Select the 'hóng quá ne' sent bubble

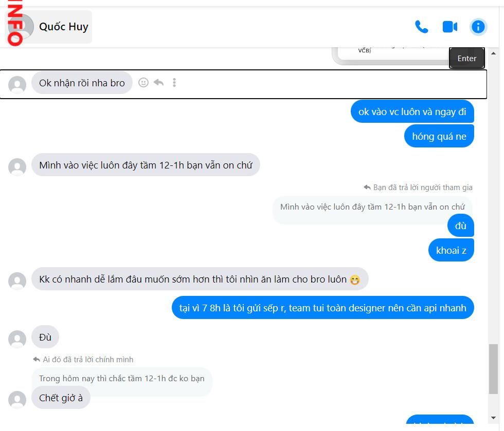439,137
